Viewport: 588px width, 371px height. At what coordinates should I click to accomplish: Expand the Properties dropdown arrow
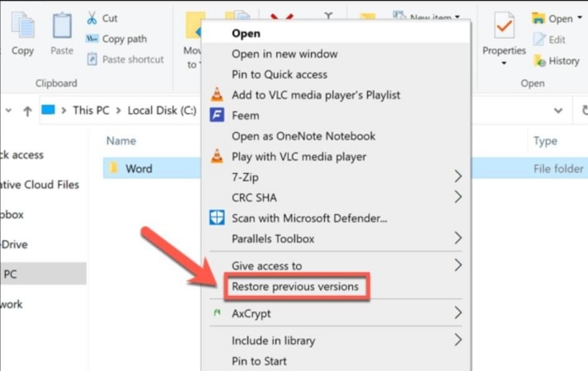pos(504,63)
